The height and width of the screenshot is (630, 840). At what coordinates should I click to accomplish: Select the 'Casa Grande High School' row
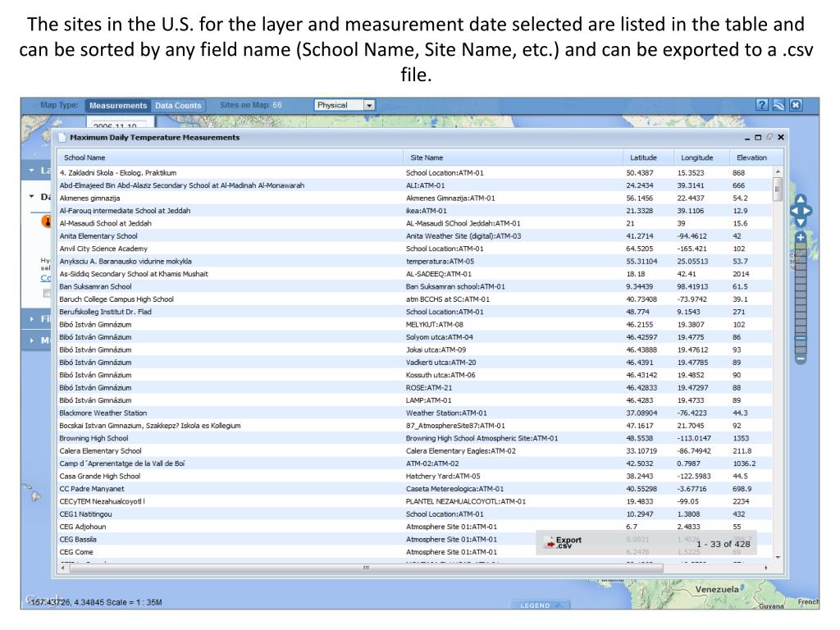[414, 477]
